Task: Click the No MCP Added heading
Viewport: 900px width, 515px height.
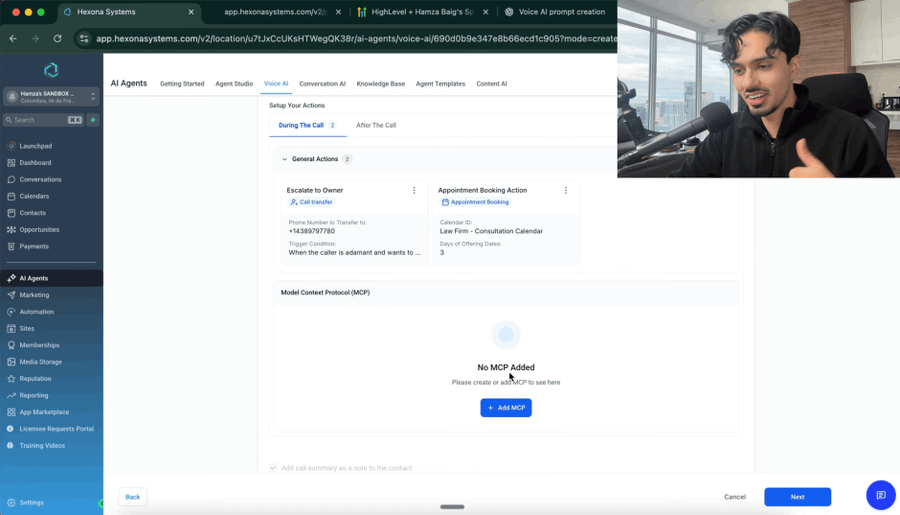Action: [506, 367]
